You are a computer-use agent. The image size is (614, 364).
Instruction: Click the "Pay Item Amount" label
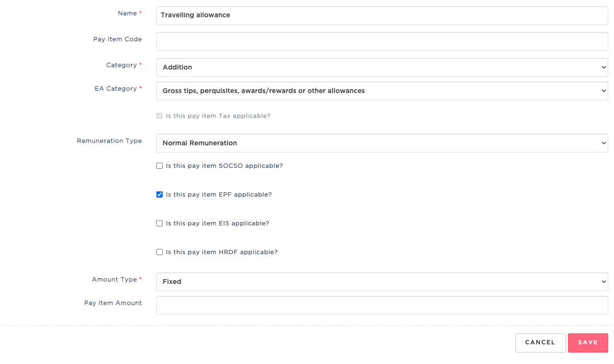pyautogui.click(x=113, y=303)
